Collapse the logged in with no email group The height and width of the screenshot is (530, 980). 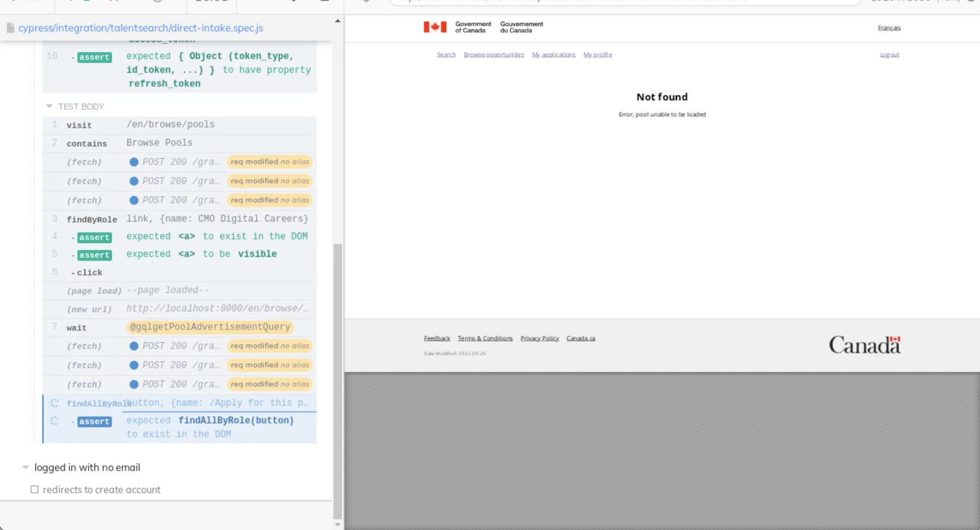click(25, 466)
